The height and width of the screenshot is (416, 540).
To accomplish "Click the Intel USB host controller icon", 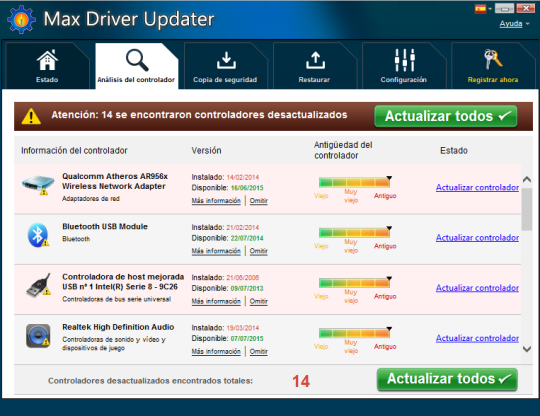I will (x=39, y=285).
